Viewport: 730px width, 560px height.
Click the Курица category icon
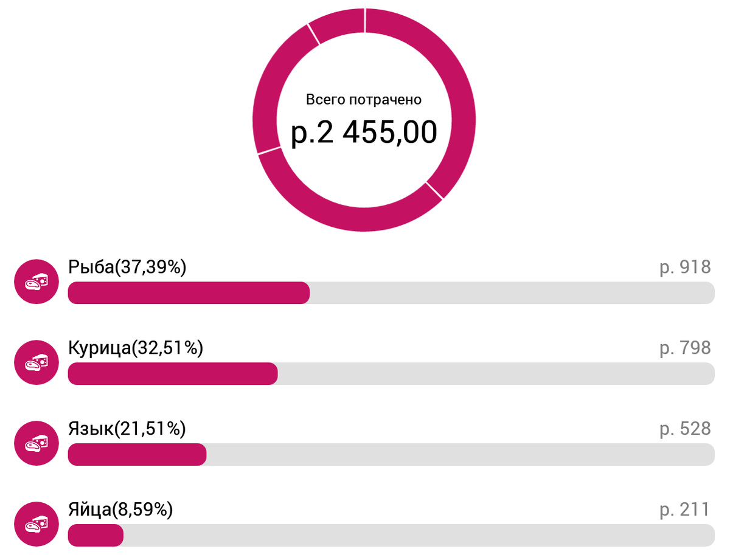click(36, 362)
